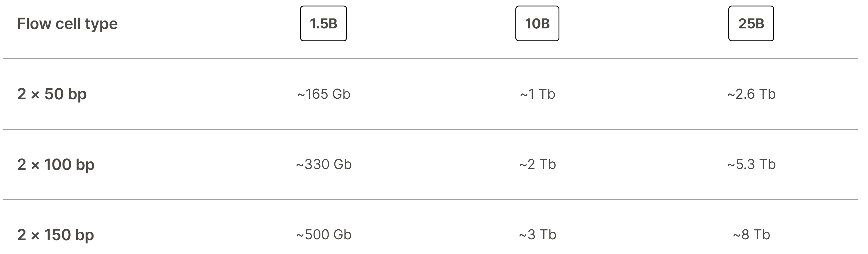Viewport: 868px width, 254px height.
Task: Click the 'Flow cell type' header label
Action: coord(67,24)
